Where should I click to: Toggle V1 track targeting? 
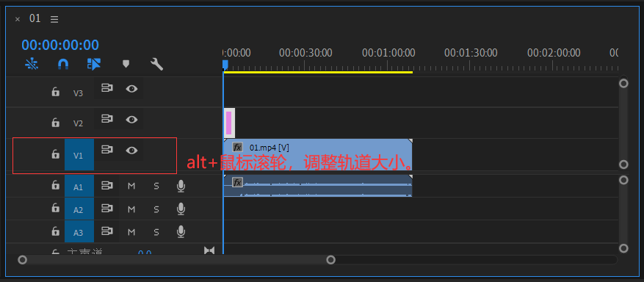tap(79, 155)
